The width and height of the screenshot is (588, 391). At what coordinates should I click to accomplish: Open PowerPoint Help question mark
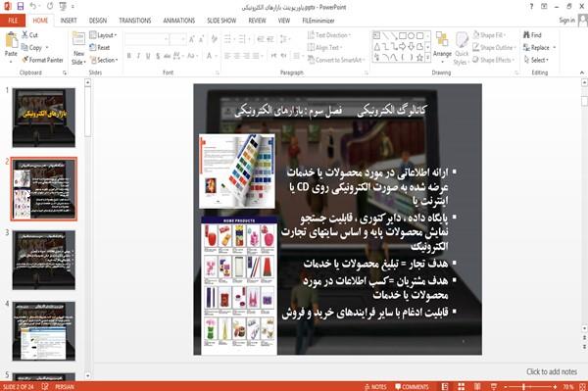[x=531, y=7]
